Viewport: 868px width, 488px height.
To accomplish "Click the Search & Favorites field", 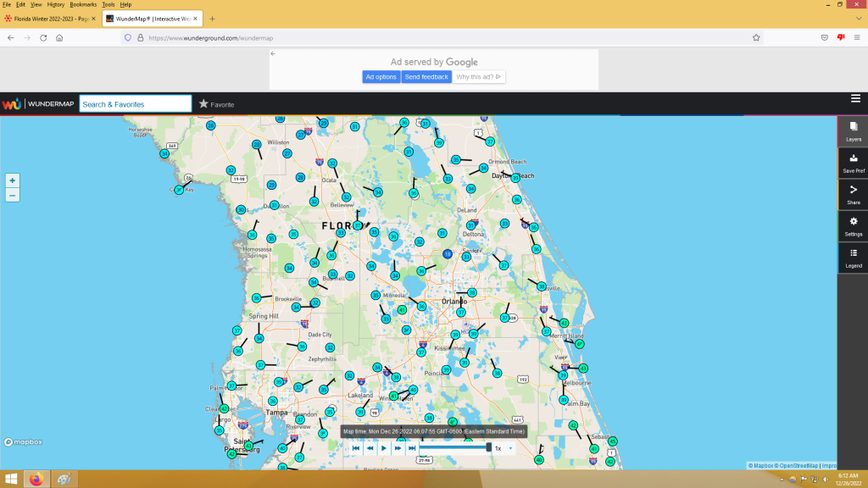I will click(x=136, y=104).
